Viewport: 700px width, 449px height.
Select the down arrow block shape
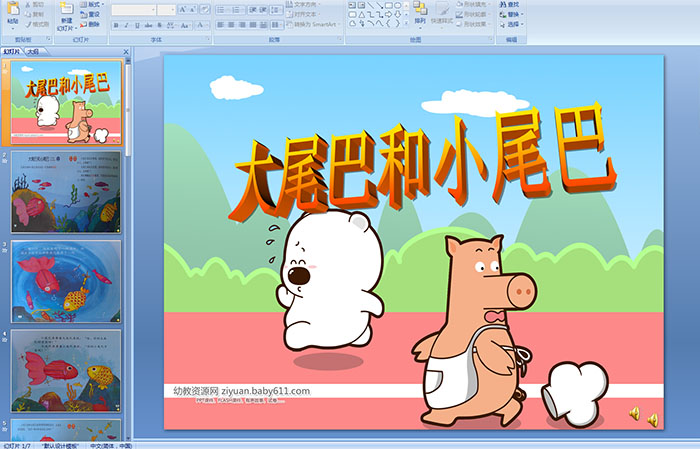(397, 14)
